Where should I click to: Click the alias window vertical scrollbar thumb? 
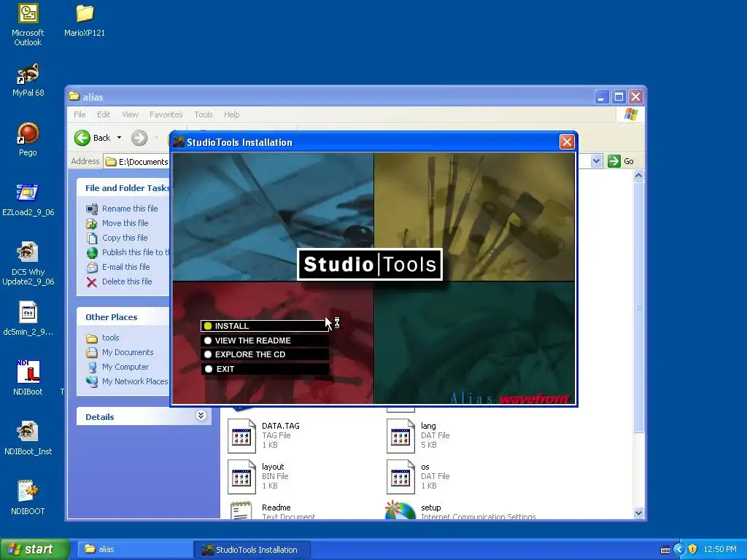coord(638,307)
